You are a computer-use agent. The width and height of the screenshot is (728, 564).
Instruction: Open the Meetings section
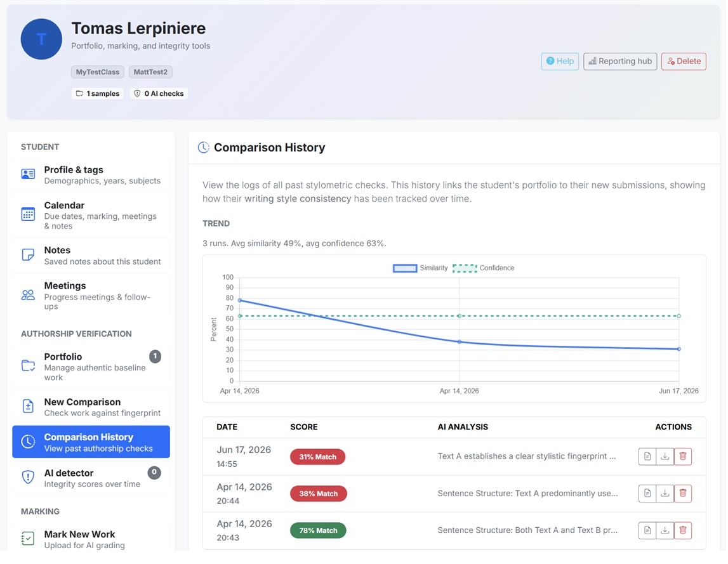91,295
